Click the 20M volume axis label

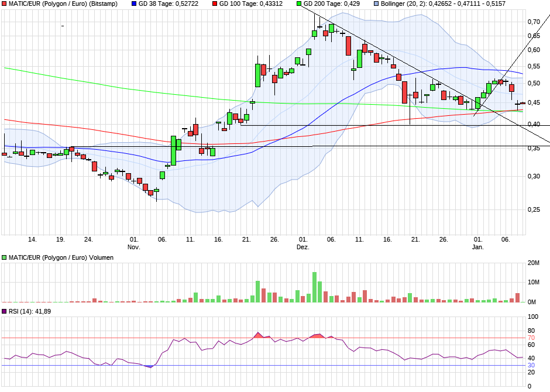pos(534,263)
